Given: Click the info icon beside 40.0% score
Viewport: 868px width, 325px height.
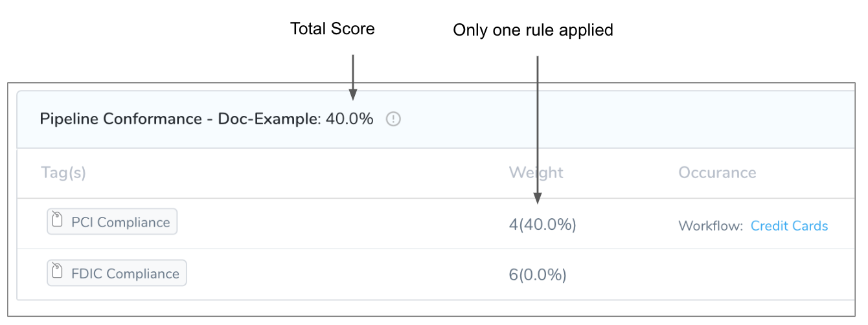Looking at the screenshot, I should (393, 119).
